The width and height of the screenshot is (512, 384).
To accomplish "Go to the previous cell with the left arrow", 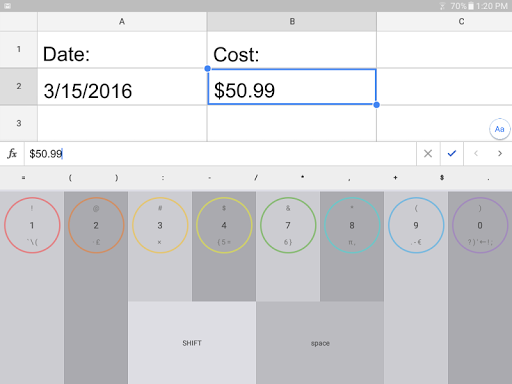I will 476,154.
